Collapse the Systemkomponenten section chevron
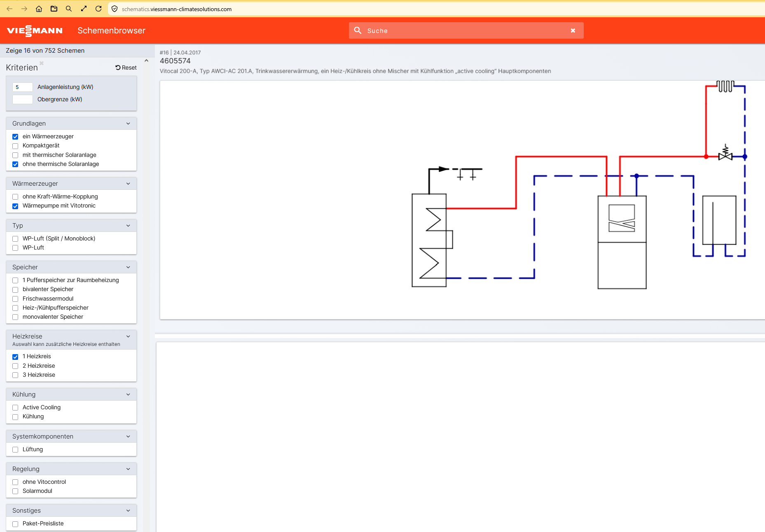This screenshot has width=765, height=532. pos(128,436)
